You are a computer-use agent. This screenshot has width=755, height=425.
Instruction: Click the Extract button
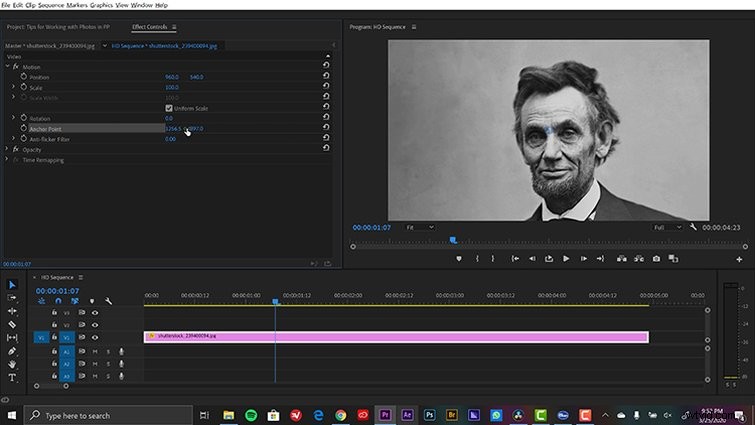[x=639, y=258]
